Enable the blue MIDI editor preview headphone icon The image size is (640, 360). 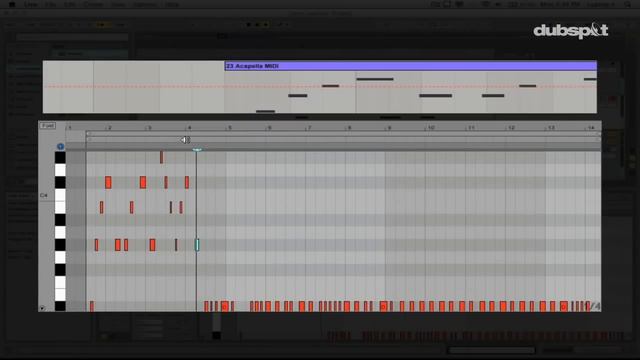pyautogui.click(x=60, y=146)
